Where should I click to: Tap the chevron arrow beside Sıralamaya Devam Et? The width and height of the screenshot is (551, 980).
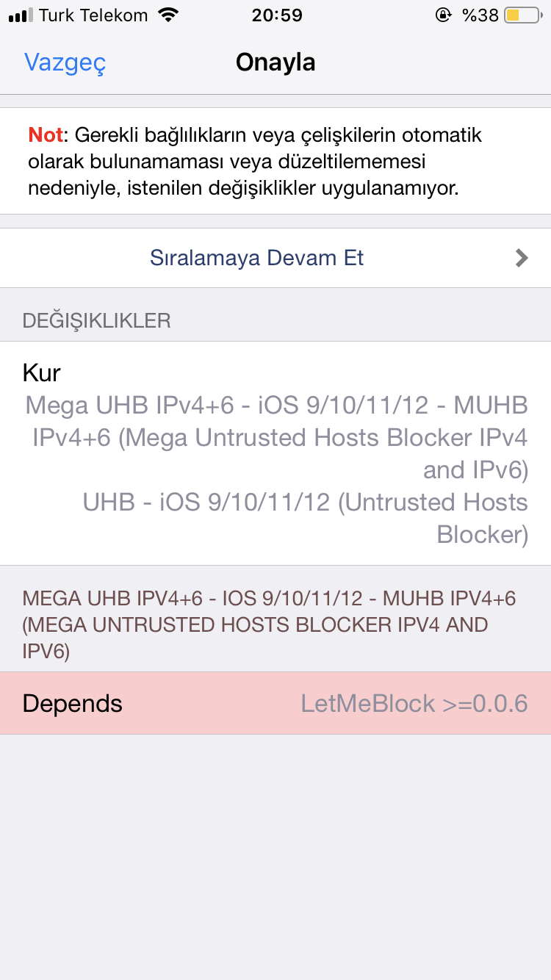pos(522,258)
